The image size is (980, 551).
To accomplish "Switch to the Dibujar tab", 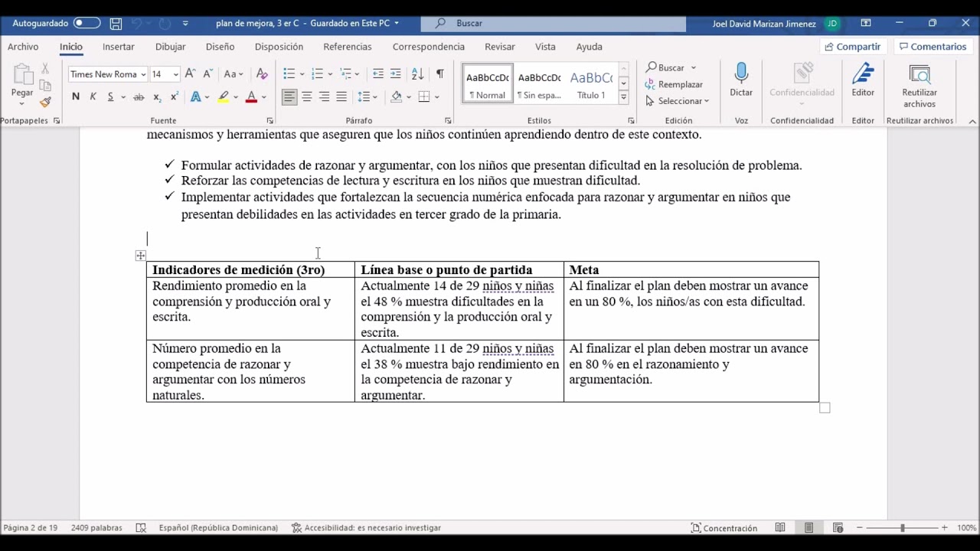I will coord(170,47).
